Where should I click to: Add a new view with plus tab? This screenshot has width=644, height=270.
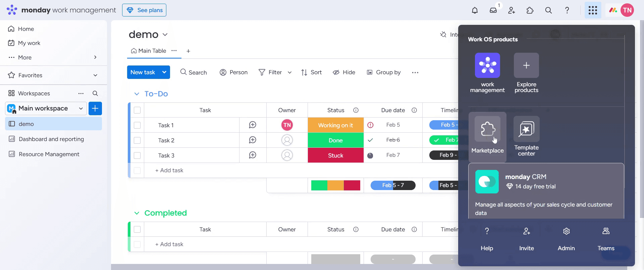click(x=188, y=51)
